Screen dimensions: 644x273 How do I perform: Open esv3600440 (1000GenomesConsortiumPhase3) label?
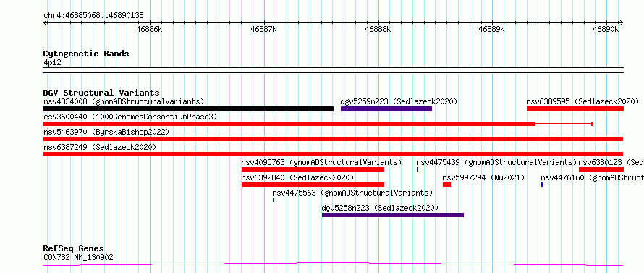(x=130, y=117)
